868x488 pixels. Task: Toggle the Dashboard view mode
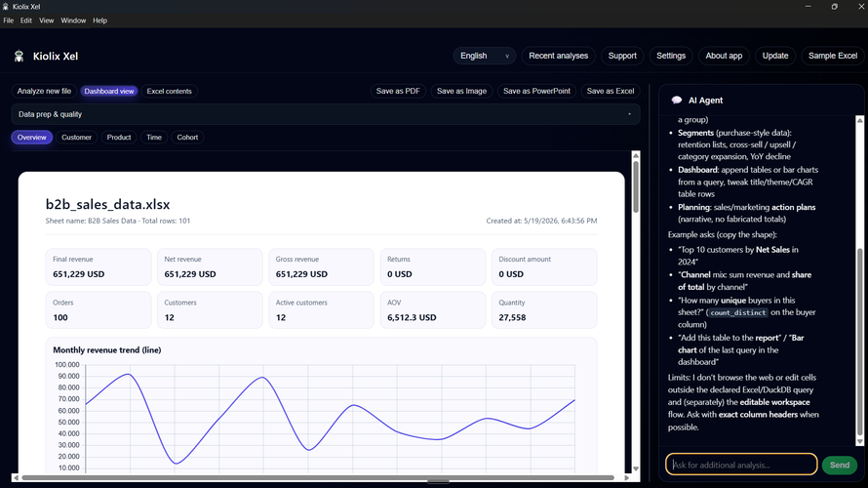tap(109, 92)
